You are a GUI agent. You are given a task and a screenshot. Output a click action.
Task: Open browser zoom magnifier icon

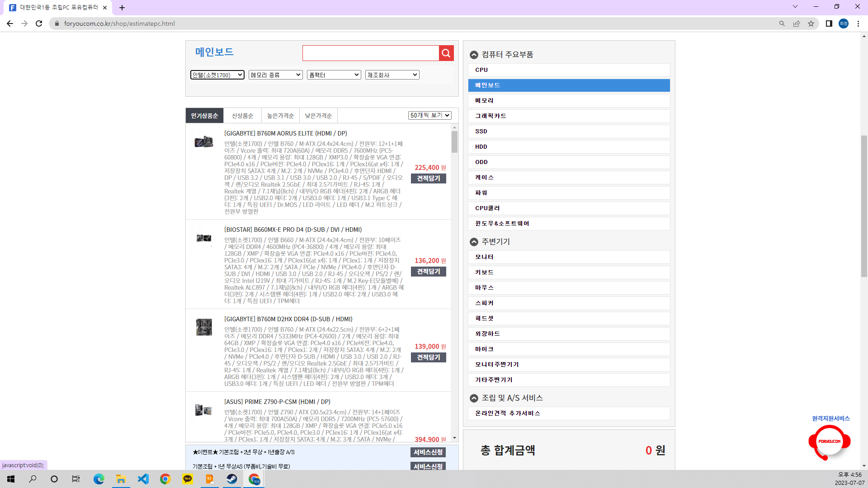(x=782, y=23)
